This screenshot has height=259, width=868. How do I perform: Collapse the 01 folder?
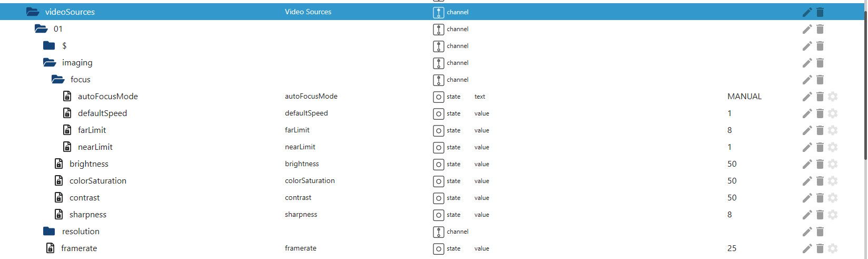click(41, 29)
